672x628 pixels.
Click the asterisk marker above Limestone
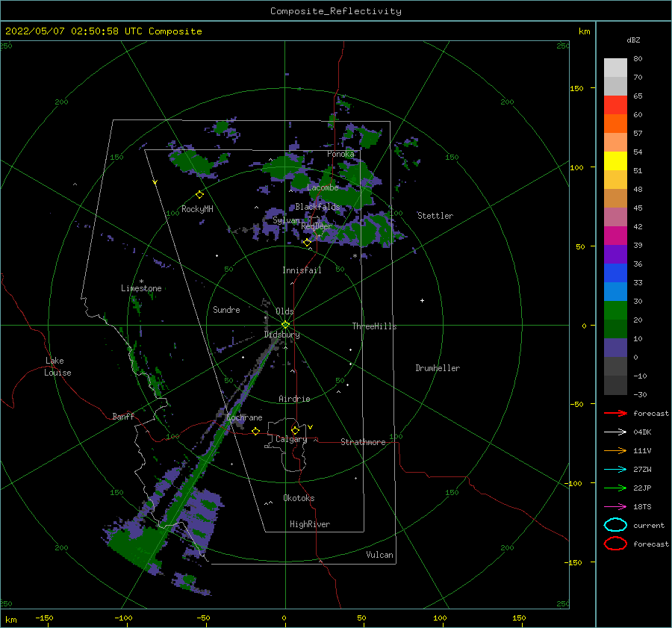141,282
